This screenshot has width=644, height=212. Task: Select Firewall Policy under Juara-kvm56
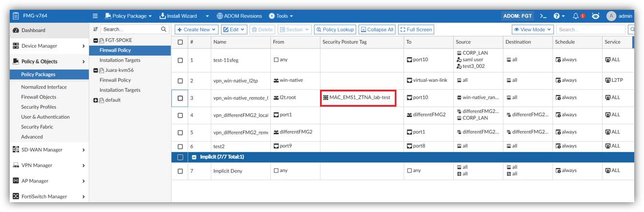point(115,80)
